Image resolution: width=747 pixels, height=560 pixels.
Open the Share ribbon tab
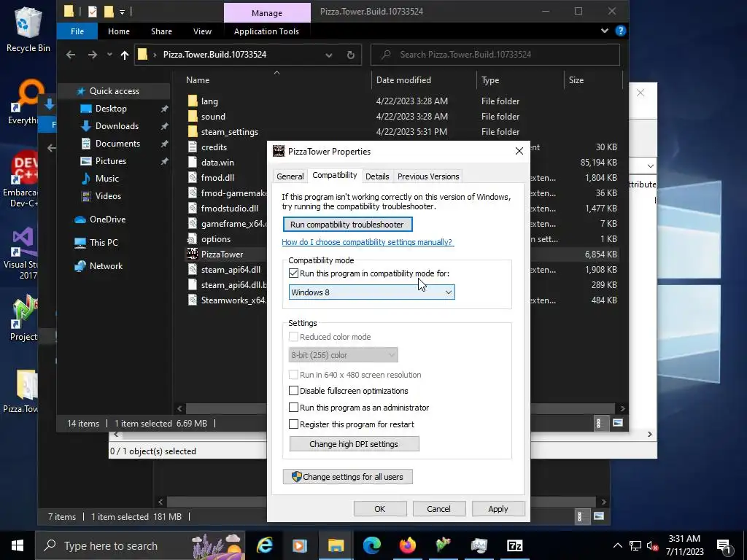(x=161, y=31)
